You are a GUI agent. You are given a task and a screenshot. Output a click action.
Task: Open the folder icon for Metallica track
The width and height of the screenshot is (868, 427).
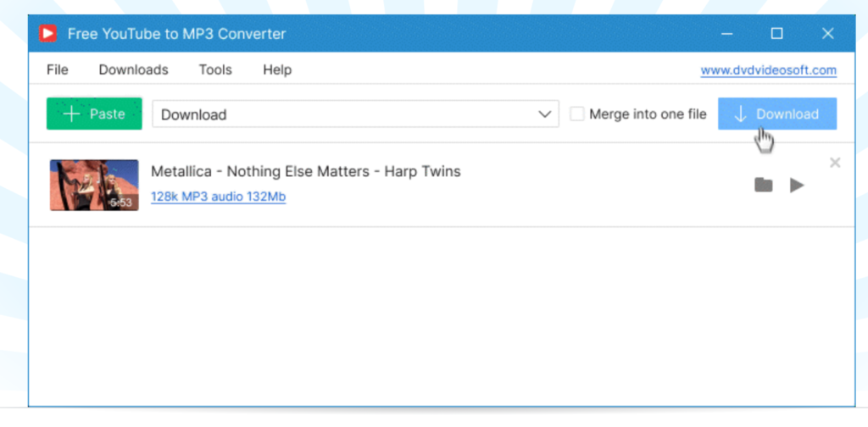pos(764,185)
